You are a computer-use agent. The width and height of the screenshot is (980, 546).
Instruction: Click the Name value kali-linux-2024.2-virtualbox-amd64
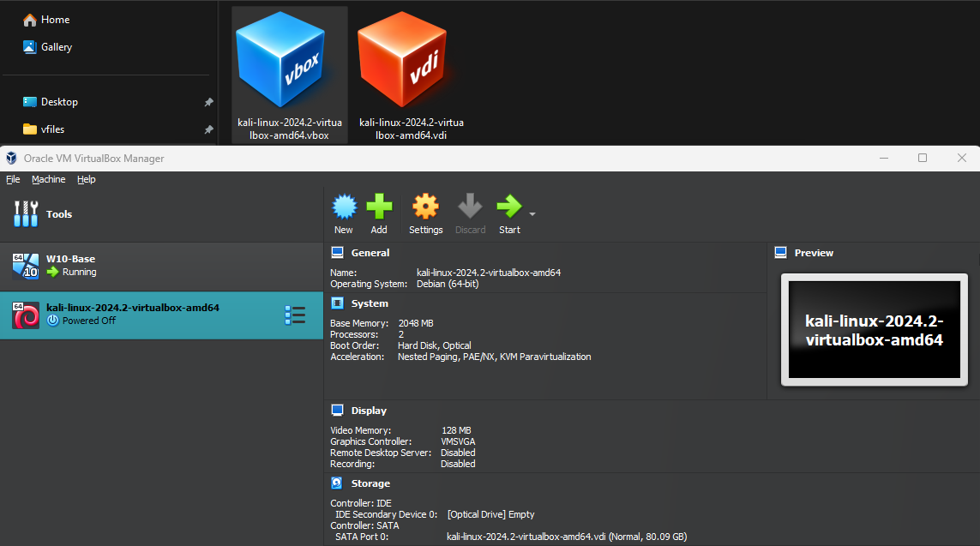489,273
